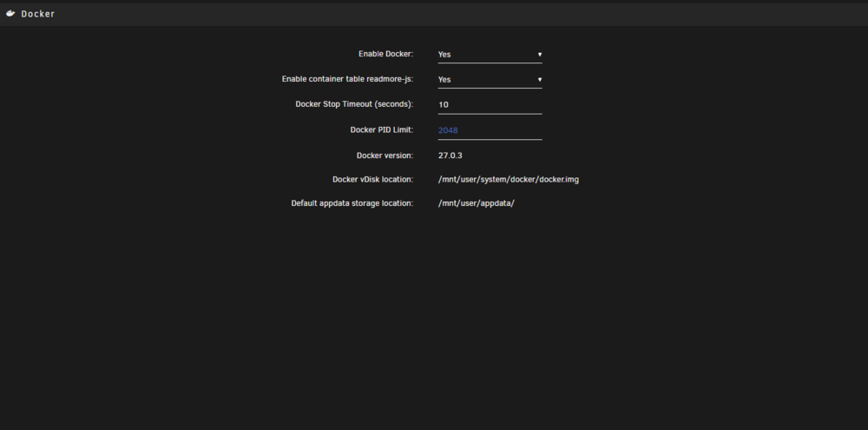Click the Docker whale icon in header
868x430 pixels.
pyautogui.click(x=10, y=14)
